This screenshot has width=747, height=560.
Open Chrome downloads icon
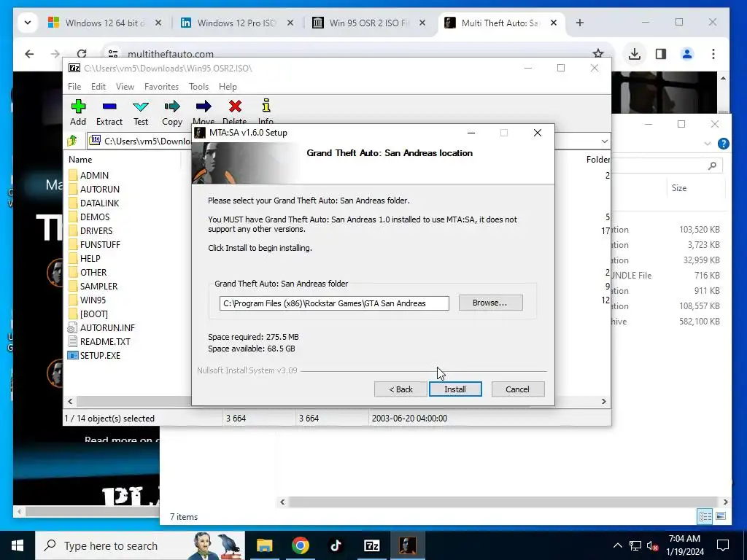(634, 54)
